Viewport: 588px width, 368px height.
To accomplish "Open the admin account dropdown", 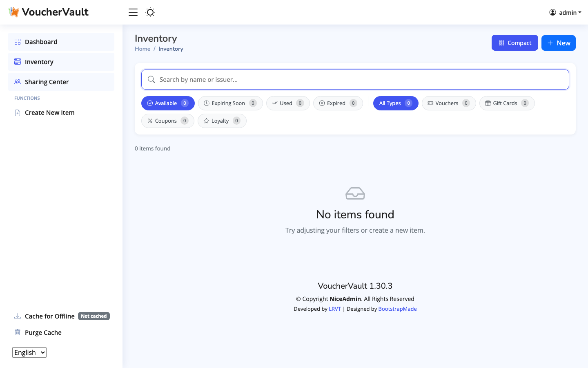I will pos(565,12).
